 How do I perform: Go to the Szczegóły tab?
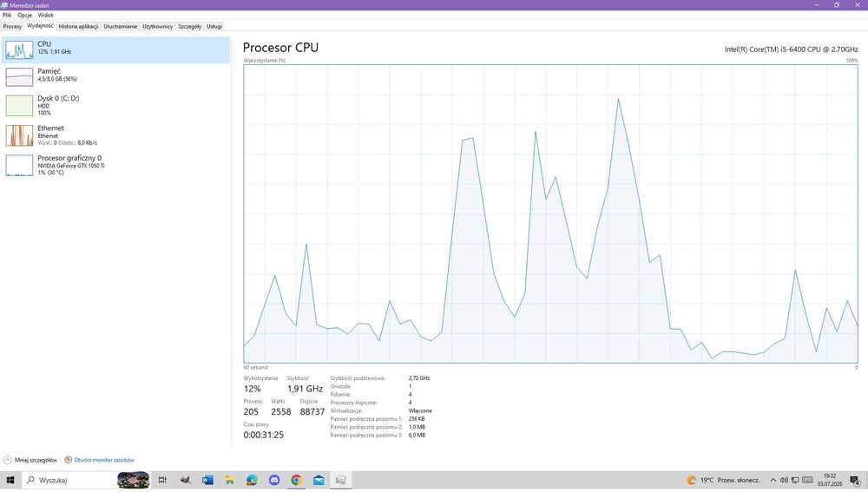point(189,26)
